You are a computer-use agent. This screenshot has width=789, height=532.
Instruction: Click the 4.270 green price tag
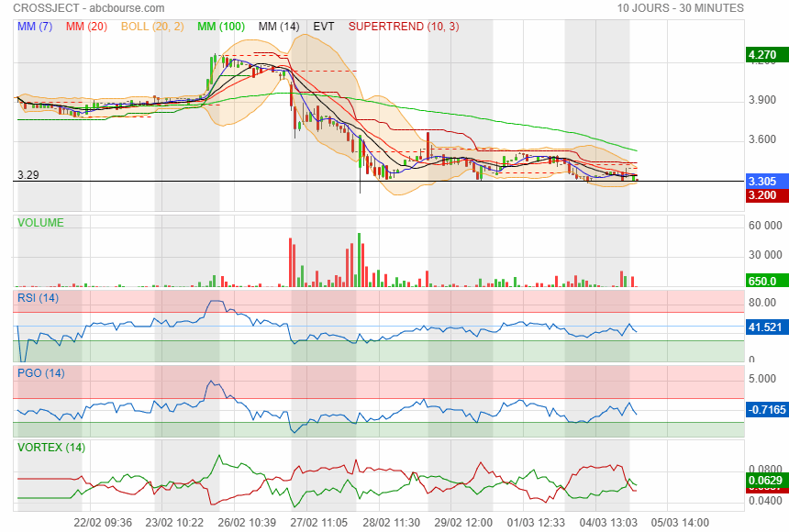tap(767, 55)
